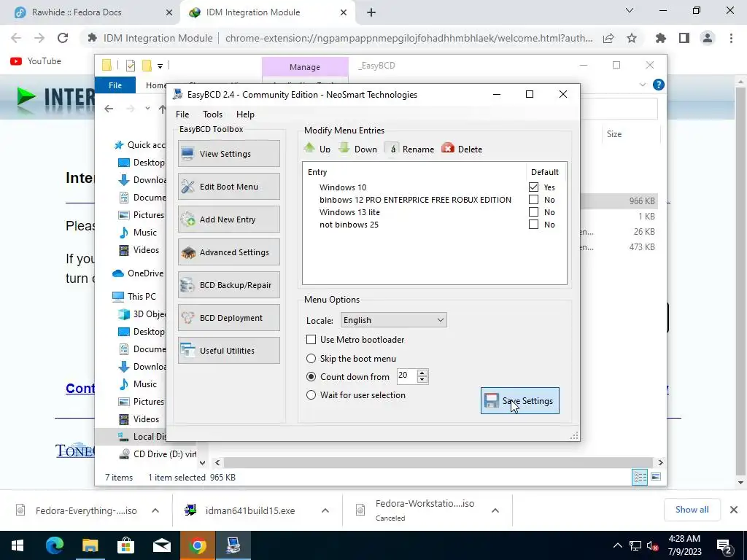This screenshot has height=560, width=747.
Task: Enable Use Metro bootloader checkbox
Action: click(x=311, y=340)
